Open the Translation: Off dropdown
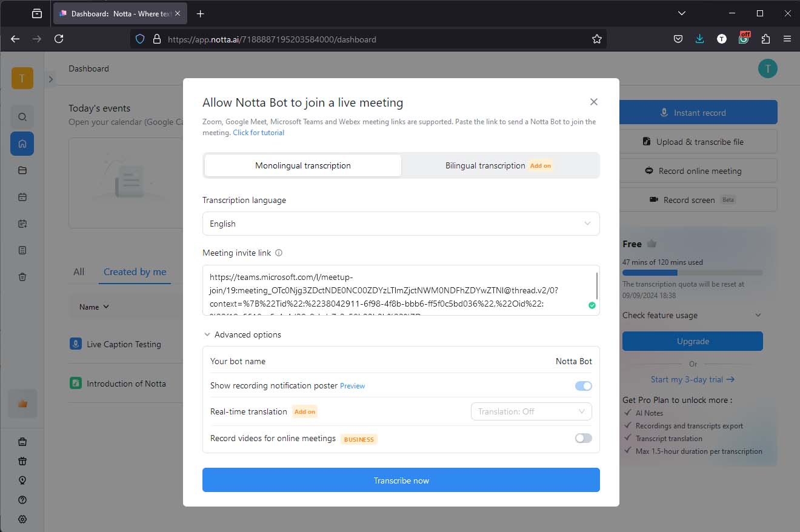The height and width of the screenshot is (532, 800). 532,411
